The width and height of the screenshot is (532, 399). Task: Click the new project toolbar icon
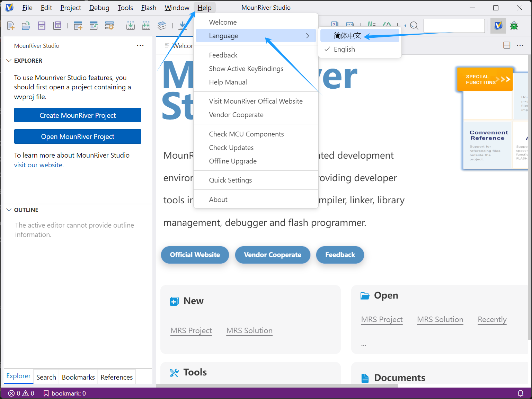point(78,26)
